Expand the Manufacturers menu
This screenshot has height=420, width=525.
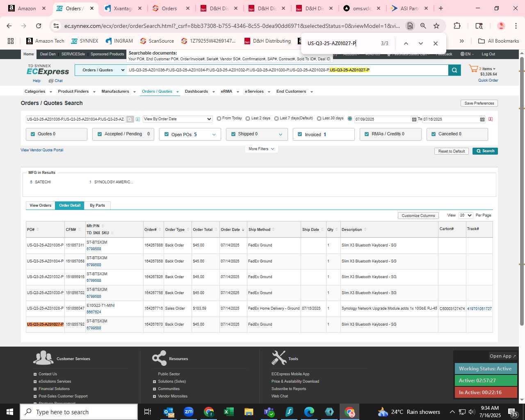(119, 91)
